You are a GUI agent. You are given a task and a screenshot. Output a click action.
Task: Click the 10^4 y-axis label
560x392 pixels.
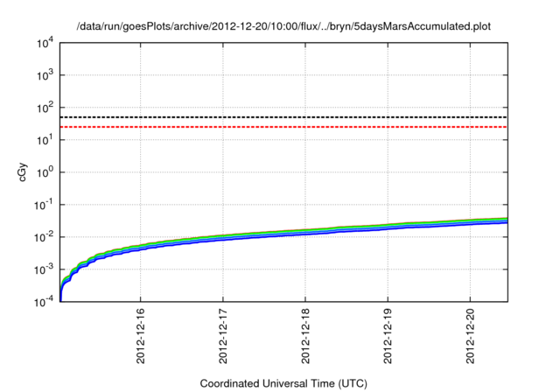45,43
